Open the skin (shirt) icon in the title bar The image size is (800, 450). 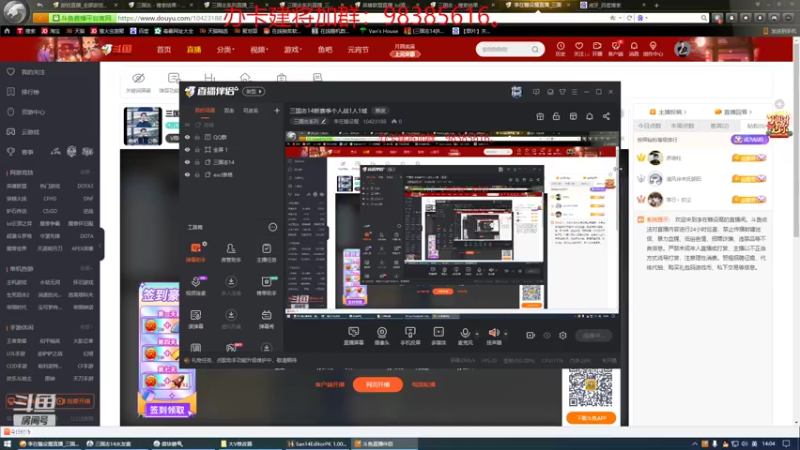(562, 92)
